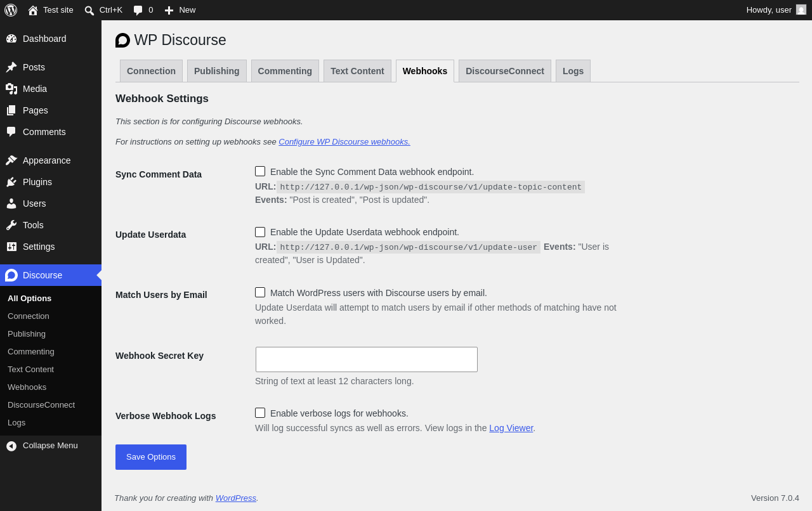Switch to the Commenting tab
The height and width of the screenshot is (511, 812).
point(285,71)
